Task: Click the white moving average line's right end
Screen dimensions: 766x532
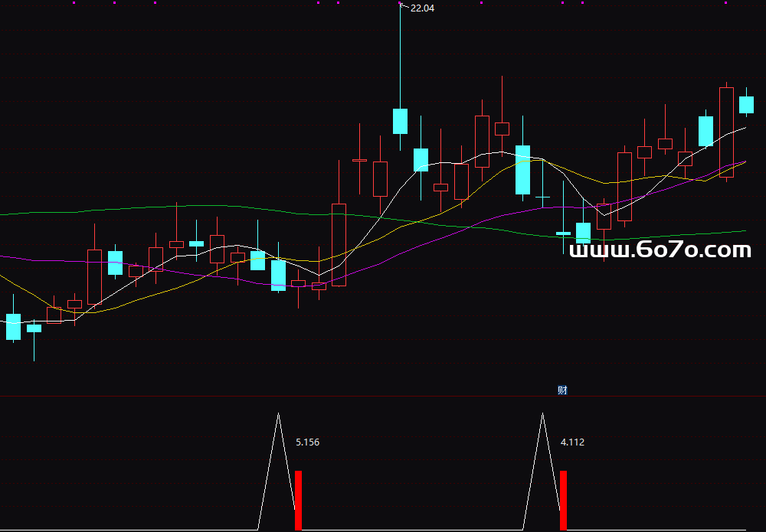Action: pos(745,128)
